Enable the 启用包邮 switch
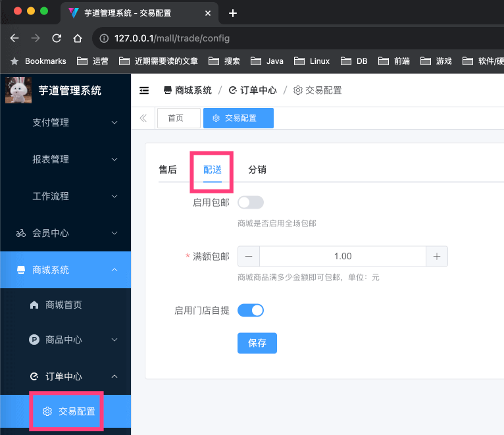 pyautogui.click(x=250, y=203)
